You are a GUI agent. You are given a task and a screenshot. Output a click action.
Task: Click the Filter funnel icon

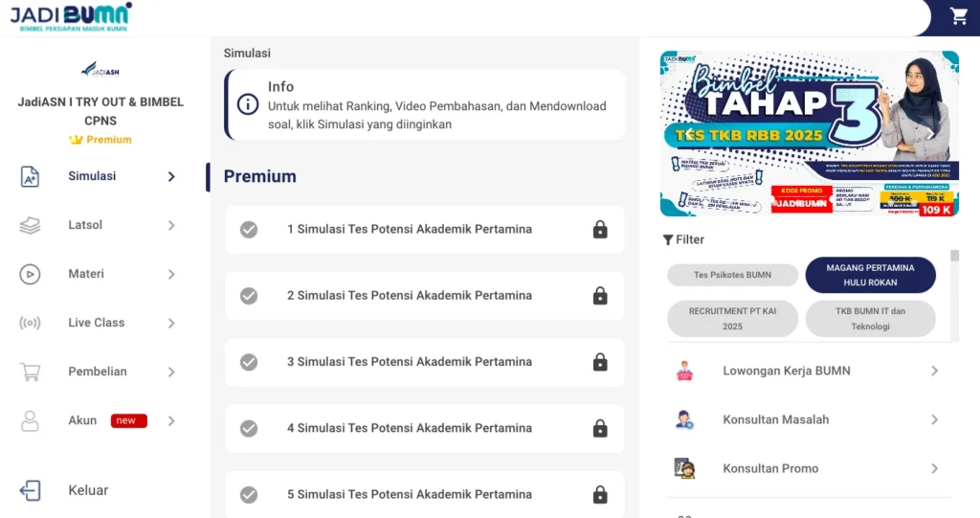[x=667, y=239]
